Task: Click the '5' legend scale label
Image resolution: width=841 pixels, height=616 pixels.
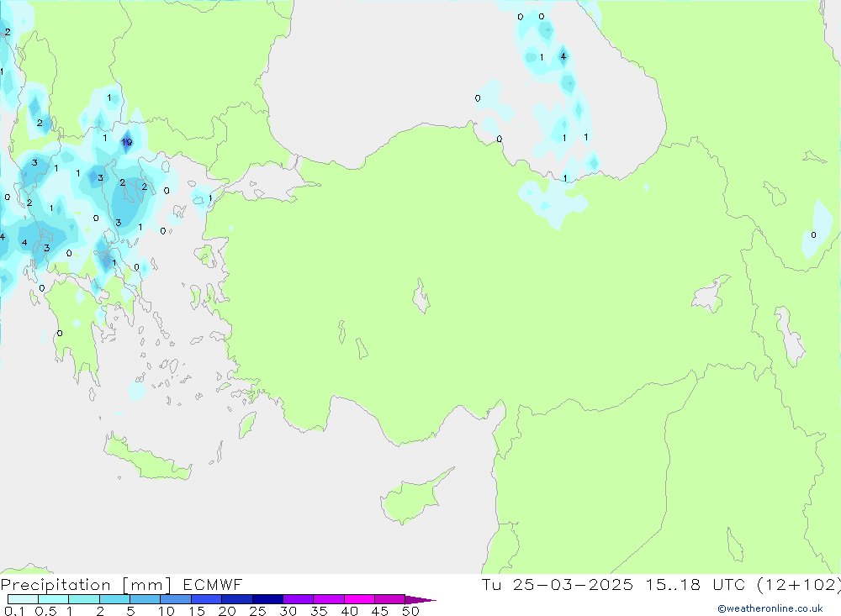Action: click(130, 611)
